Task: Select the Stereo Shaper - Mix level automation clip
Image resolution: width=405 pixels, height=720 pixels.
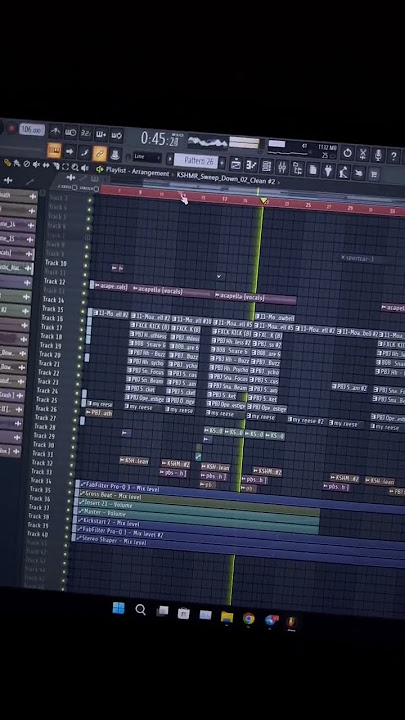Action: point(239,551)
